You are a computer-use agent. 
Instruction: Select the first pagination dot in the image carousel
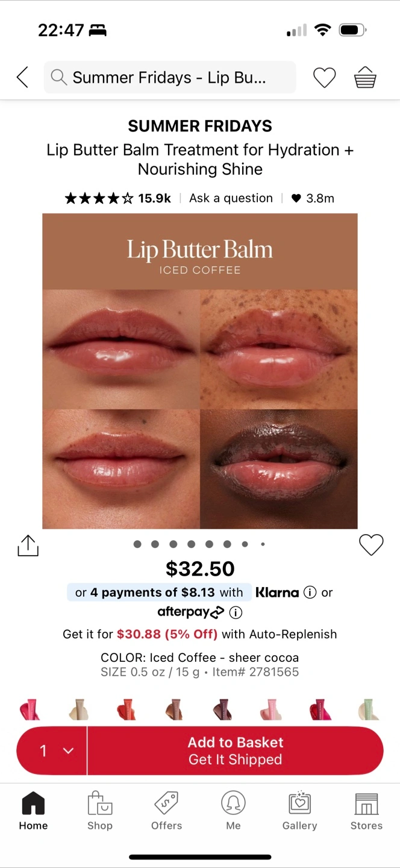137,544
